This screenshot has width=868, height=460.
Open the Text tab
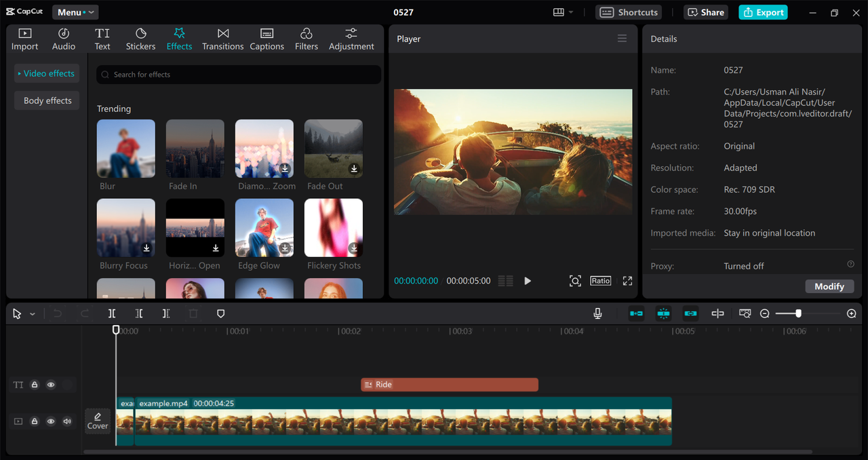click(x=102, y=39)
